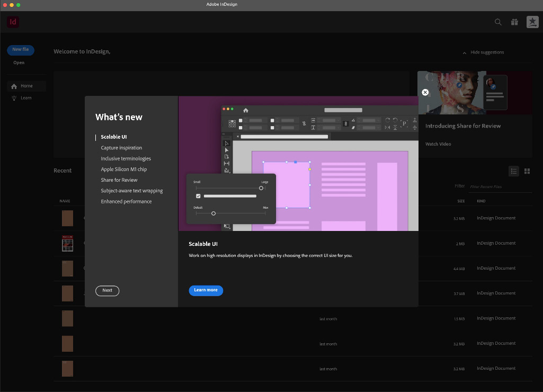Go to Home in the sidebar
The image size is (543, 392).
pyautogui.click(x=26, y=86)
